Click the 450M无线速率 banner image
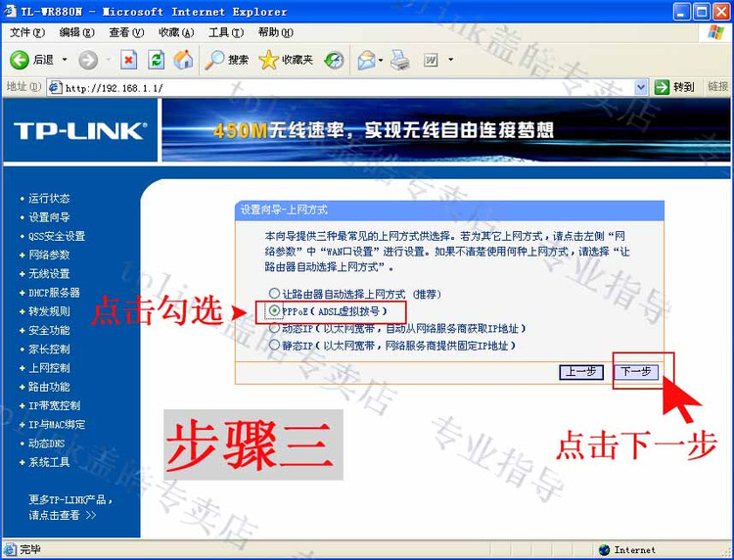 click(x=445, y=130)
